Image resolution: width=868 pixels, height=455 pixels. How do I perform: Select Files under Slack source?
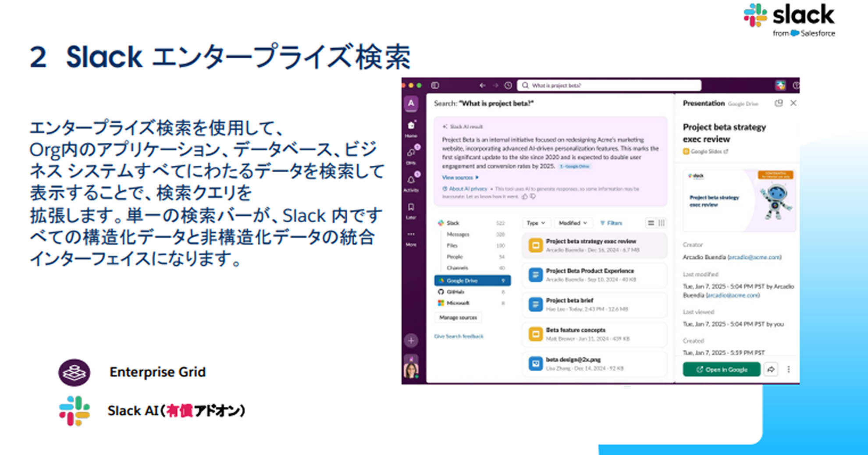475,245
